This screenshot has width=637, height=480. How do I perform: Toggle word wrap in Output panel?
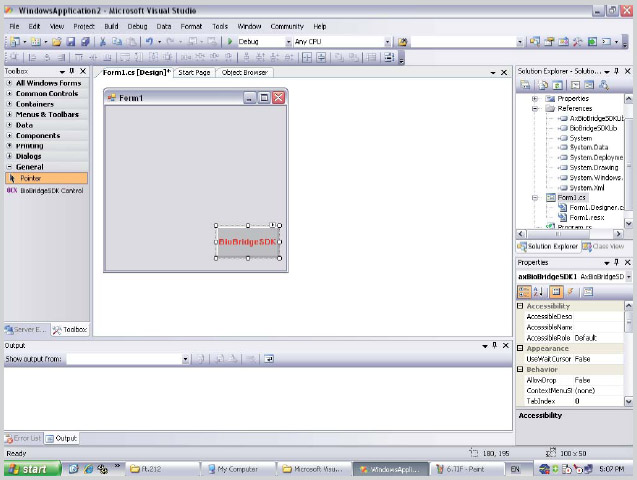coord(269,359)
